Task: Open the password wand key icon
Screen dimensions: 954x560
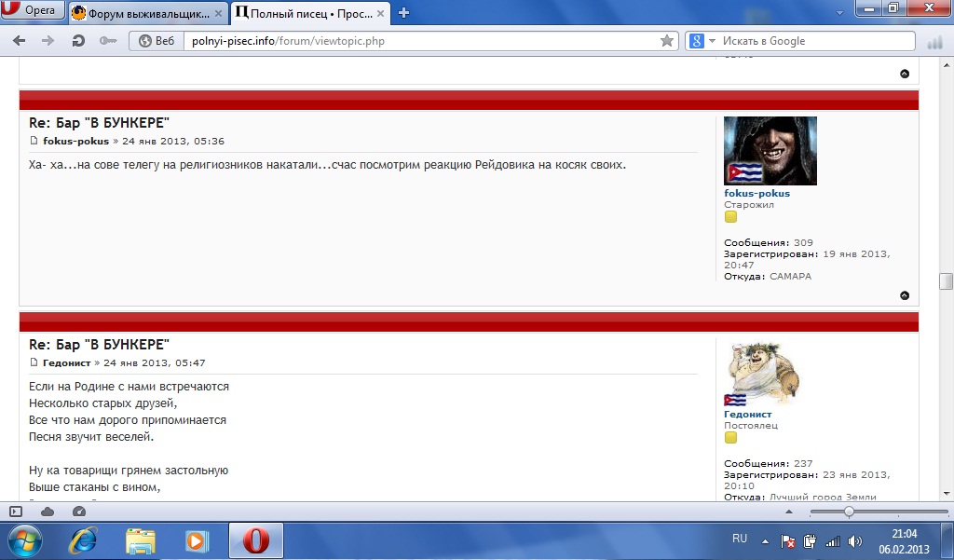Action: 108,41
